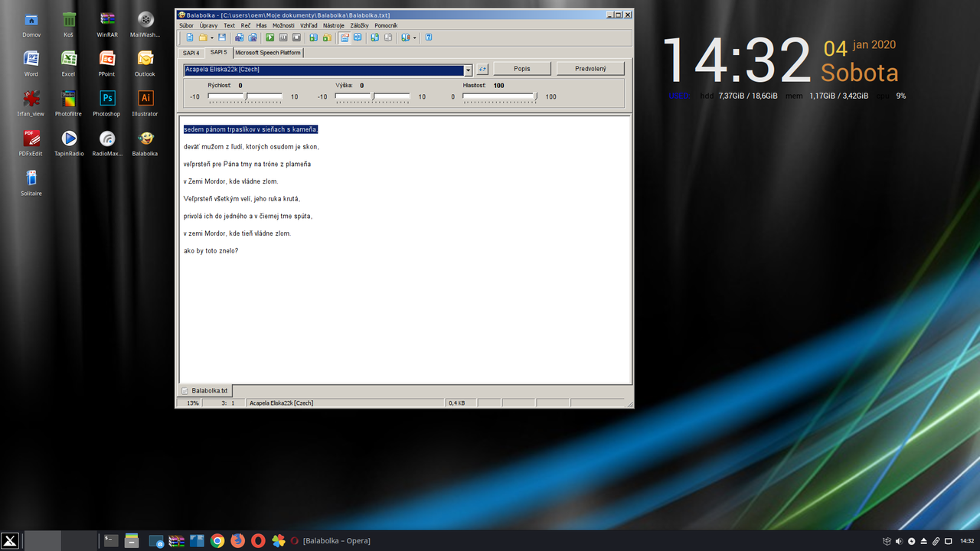Open the Solitaire desktop icon
Viewport: 980px width, 551px height.
[x=31, y=183]
